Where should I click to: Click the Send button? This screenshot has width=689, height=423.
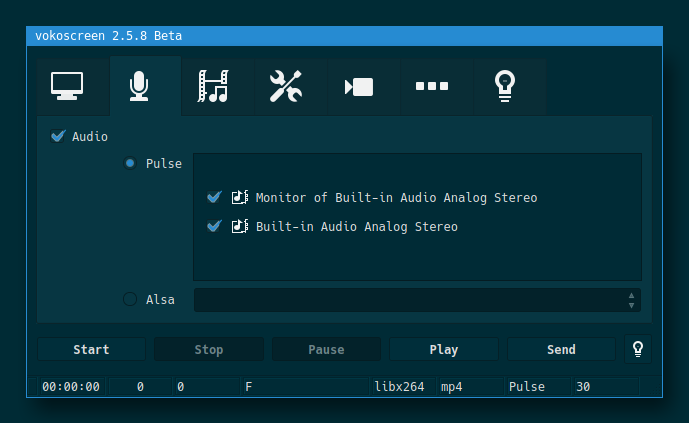(561, 350)
